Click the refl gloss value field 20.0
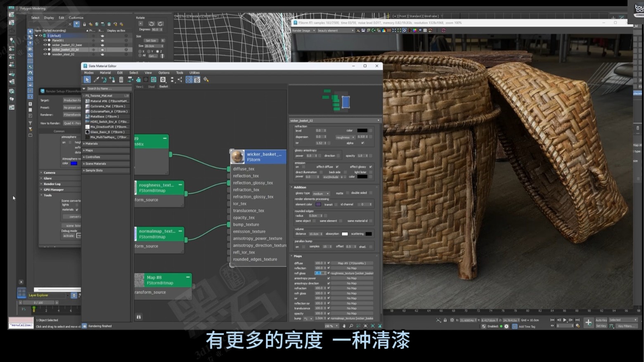 (x=320, y=273)
